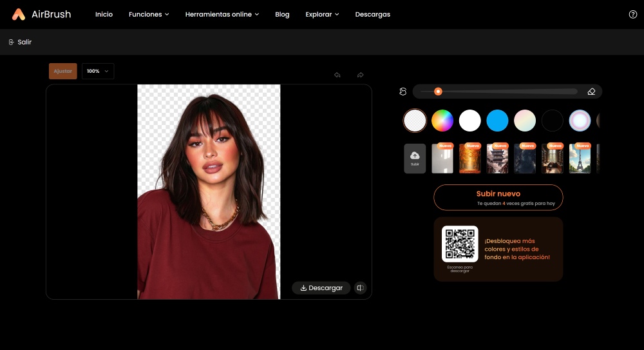This screenshot has width=644, height=350.
Task: Open the help question mark icon
Action: pos(632,14)
